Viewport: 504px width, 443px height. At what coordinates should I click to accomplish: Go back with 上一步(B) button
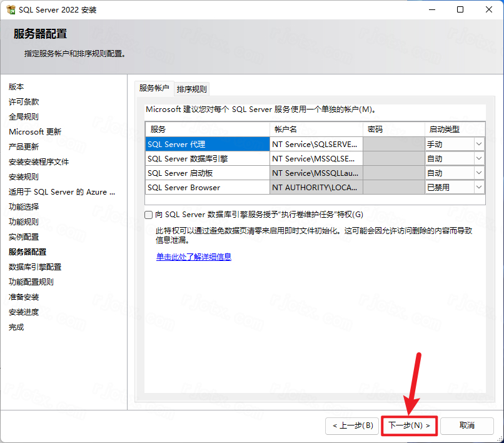point(352,425)
